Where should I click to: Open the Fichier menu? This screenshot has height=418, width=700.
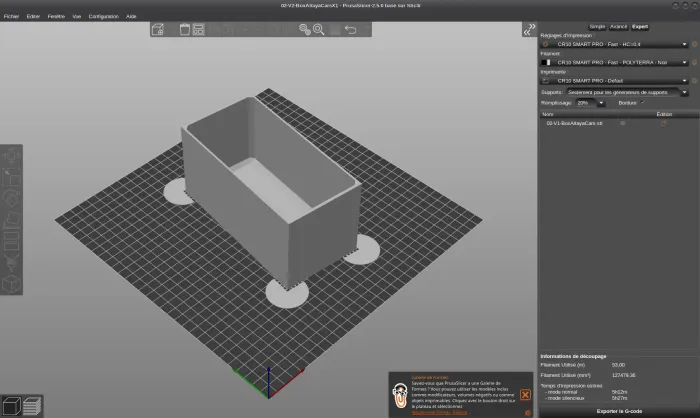point(11,17)
